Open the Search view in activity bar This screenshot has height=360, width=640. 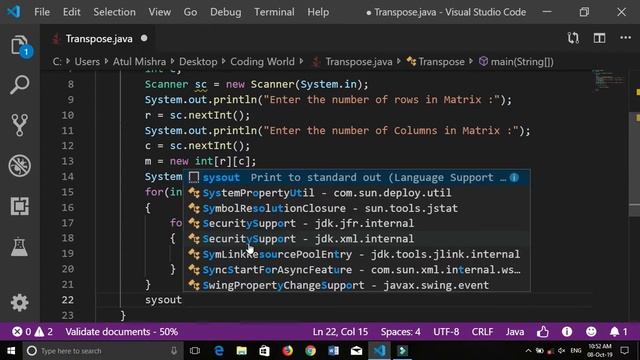(20, 85)
